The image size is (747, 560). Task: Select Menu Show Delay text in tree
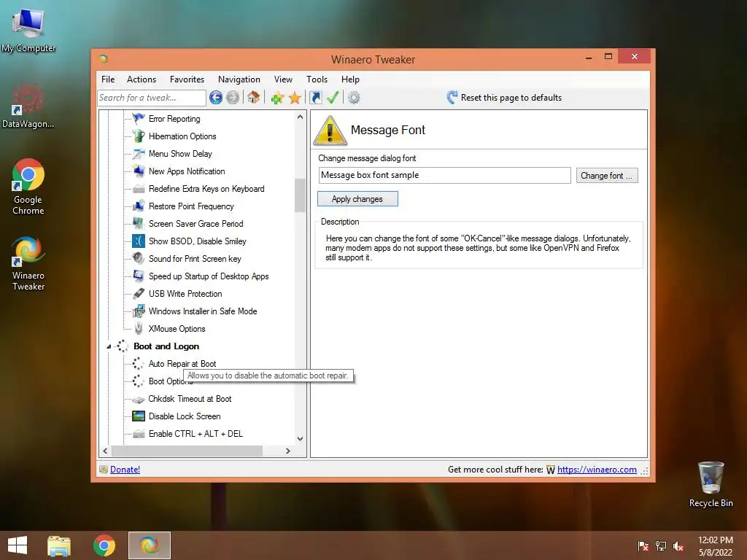pyautogui.click(x=180, y=154)
